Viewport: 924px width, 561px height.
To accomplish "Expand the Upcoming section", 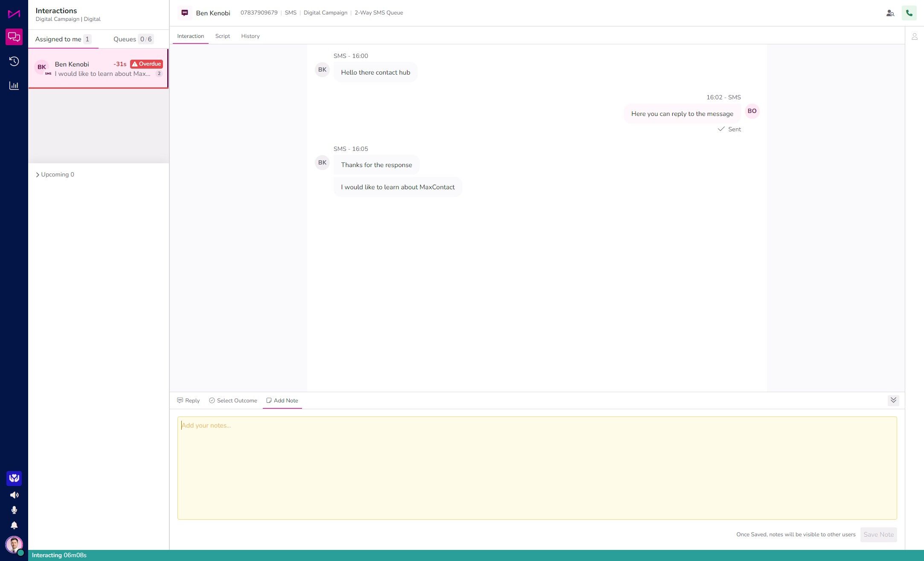I will point(55,174).
